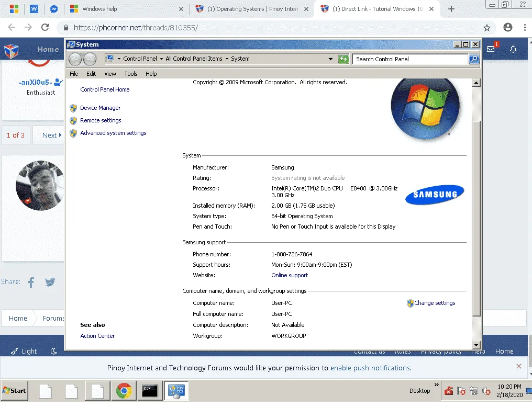Image resolution: width=532 pixels, height=408 pixels.
Task: Open the Word pinned tab
Action: tap(34, 9)
